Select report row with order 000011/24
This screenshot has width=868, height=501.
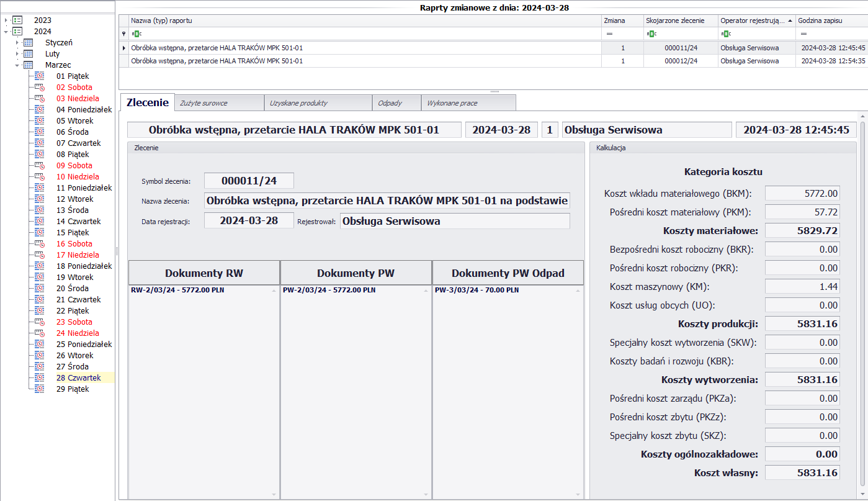coord(493,47)
